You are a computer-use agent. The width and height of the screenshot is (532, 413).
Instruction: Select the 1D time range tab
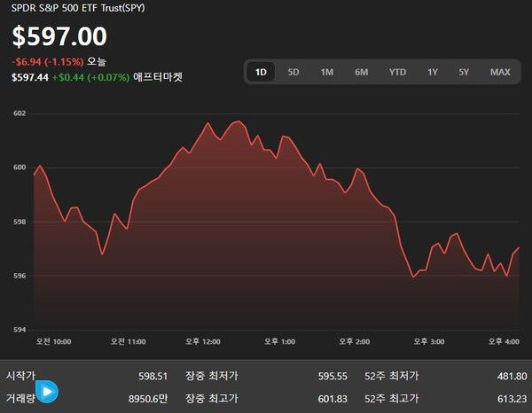pyautogui.click(x=261, y=72)
